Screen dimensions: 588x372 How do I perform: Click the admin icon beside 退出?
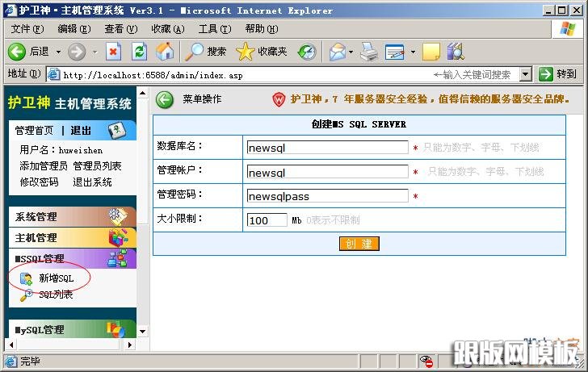(116, 131)
